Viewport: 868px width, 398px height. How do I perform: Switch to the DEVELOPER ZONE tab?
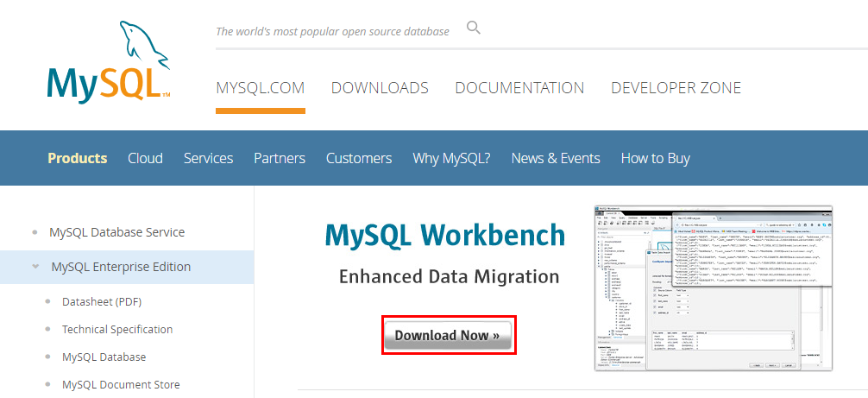[676, 88]
